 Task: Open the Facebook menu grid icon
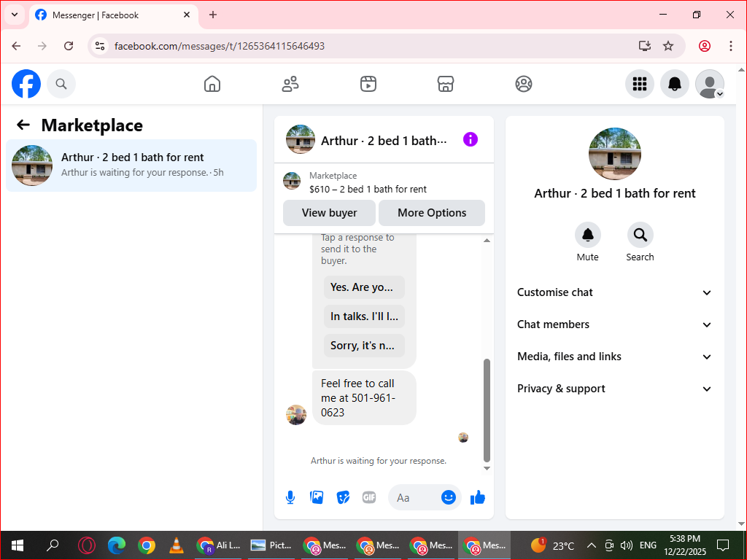click(639, 84)
